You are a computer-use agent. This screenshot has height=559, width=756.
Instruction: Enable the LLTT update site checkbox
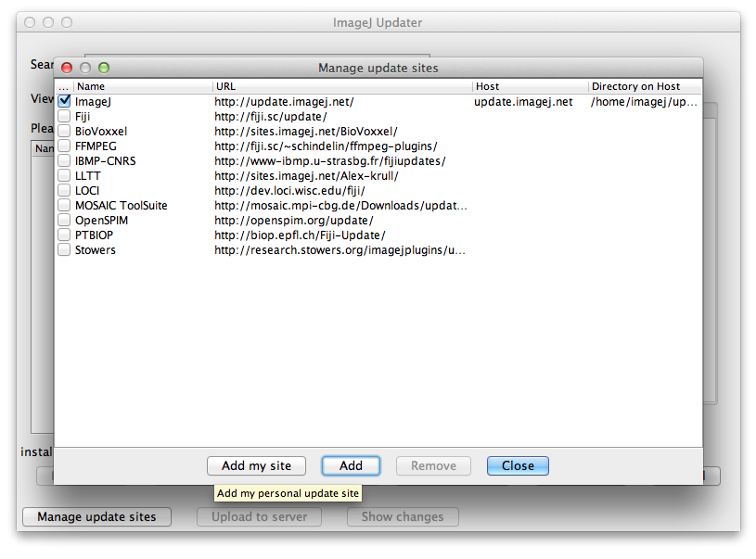[64, 175]
